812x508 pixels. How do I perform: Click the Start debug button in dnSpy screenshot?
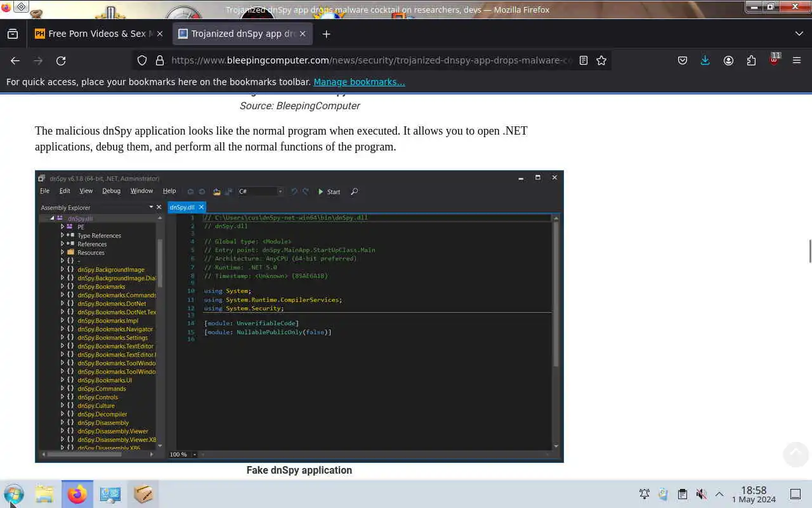click(x=329, y=192)
